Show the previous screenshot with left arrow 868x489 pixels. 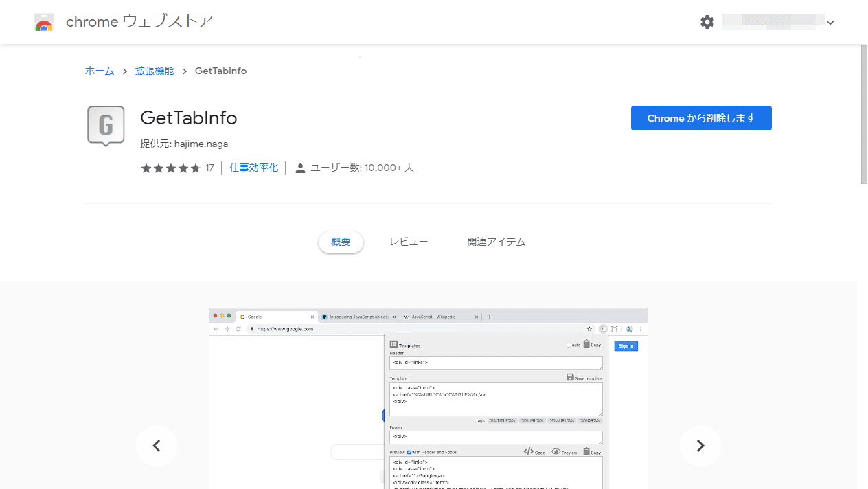click(x=157, y=446)
